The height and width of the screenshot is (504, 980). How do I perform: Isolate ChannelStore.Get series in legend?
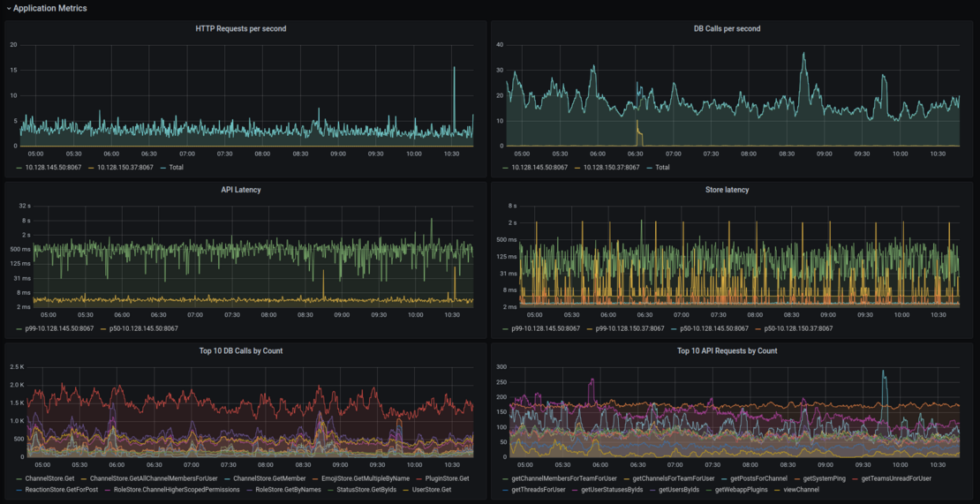49,478
